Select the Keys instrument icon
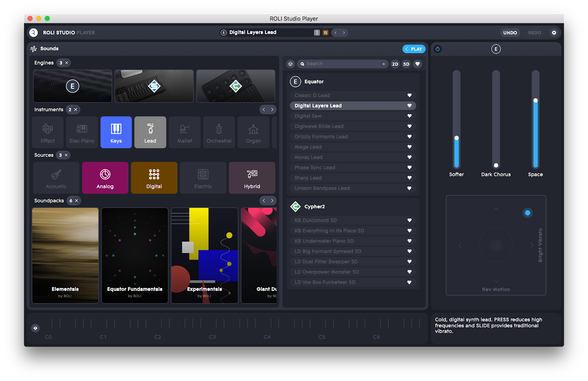Image resolution: width=588 pixels, height=381 pixels. coord(116,132)
